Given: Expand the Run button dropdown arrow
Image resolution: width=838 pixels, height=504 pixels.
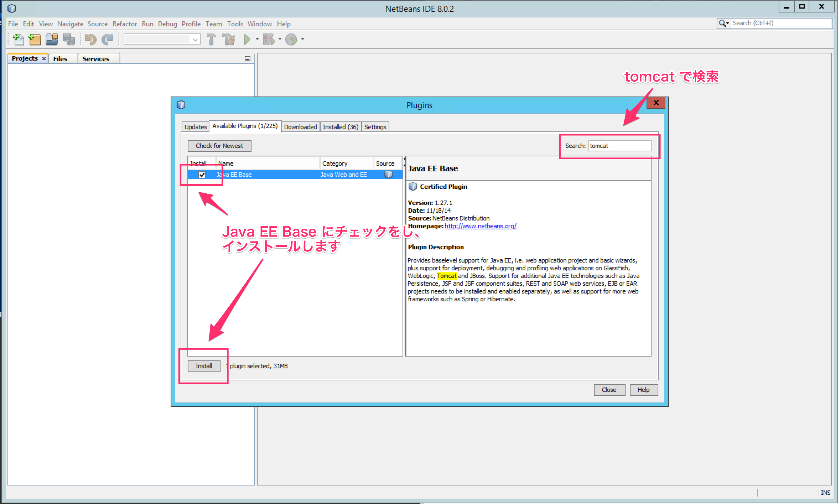Looking at the screenshot, I should [x=257, y=39].
